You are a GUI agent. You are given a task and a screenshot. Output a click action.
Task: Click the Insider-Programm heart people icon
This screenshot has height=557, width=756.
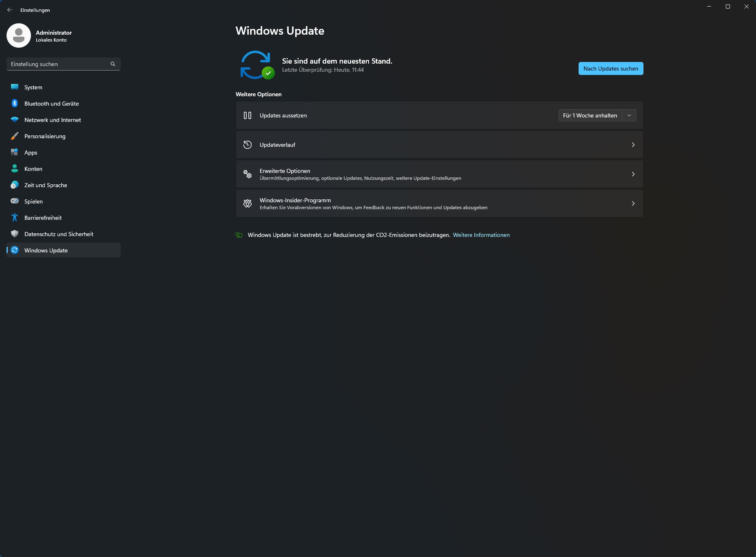248,203
